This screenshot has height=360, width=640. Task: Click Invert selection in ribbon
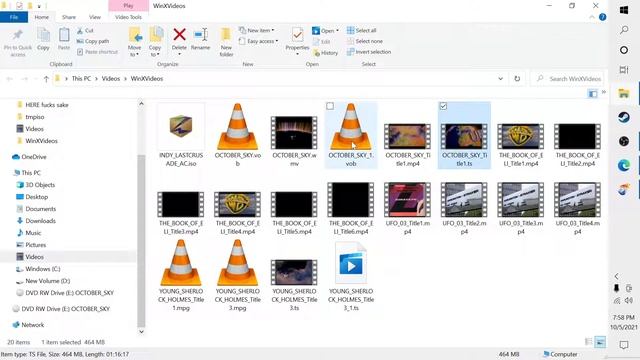[369, 52]
